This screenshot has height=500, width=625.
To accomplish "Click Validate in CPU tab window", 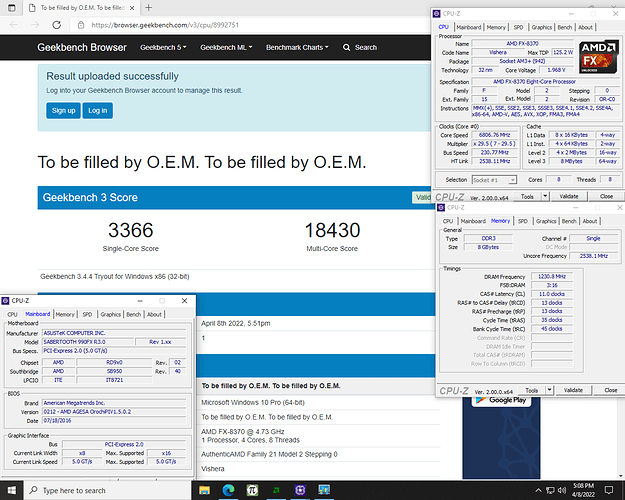I will point(569,196).
